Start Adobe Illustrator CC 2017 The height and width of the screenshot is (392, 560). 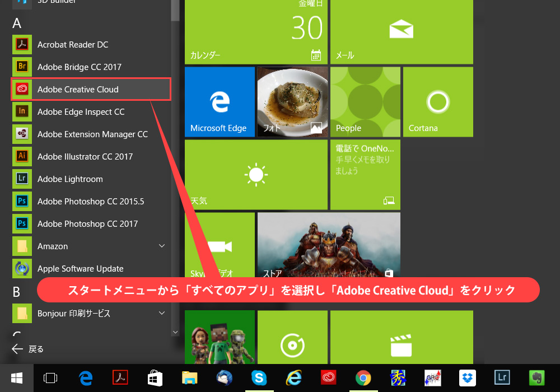pos(91,157)
